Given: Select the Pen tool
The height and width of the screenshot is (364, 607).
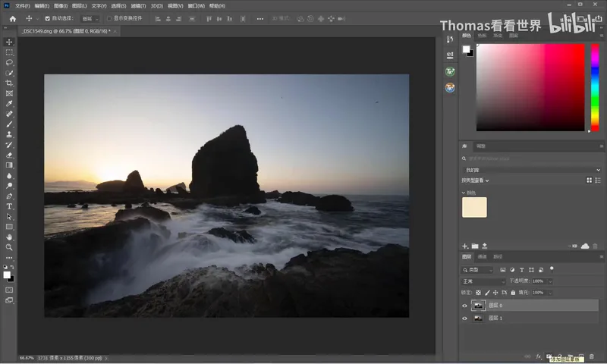Looking at the screenshot, I should 9,196.
